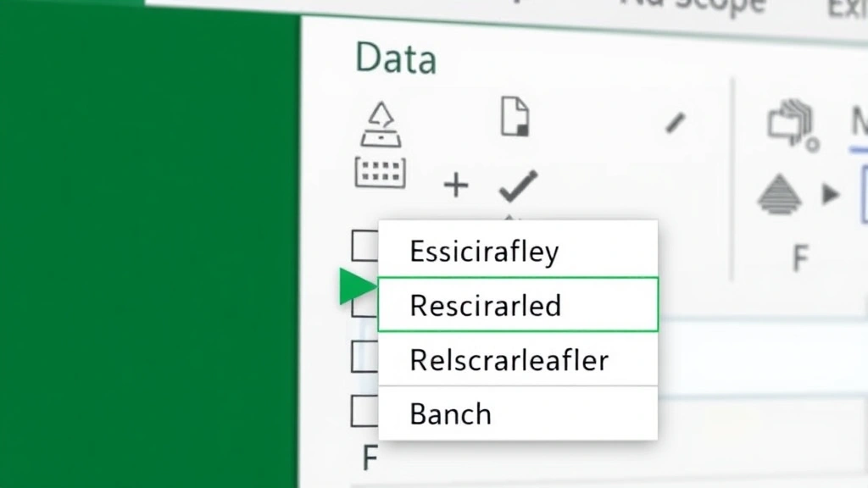Click the checkmark validation icon
This screenshot has width=868, height=488.
click(x=517, y=185)
